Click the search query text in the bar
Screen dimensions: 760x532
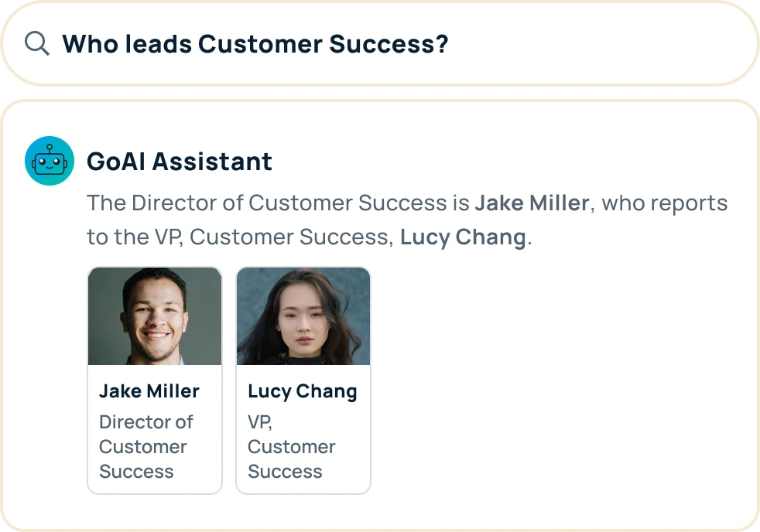tap(255, 44)
